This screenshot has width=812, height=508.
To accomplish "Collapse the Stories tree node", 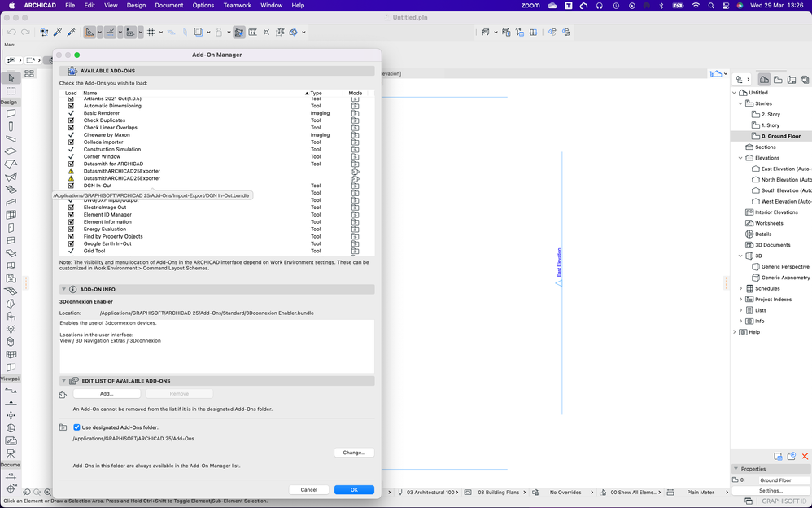I will click(740, 103).
